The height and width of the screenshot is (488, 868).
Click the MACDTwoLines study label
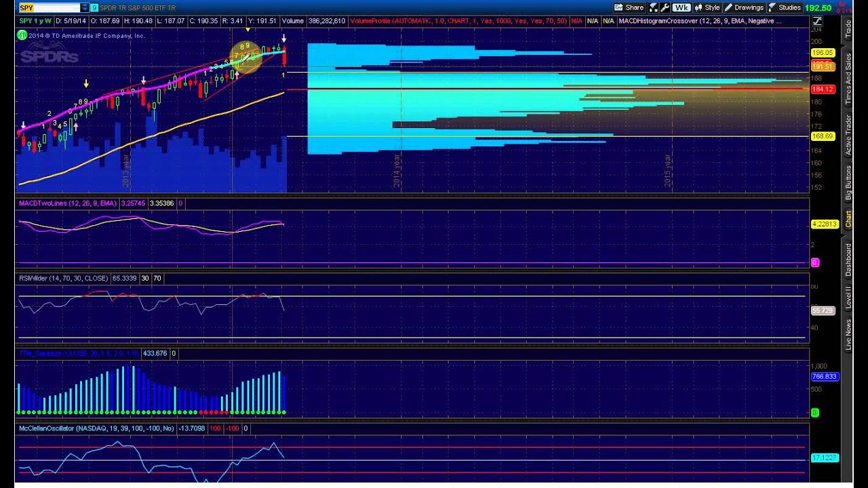(x=68, y=203)
